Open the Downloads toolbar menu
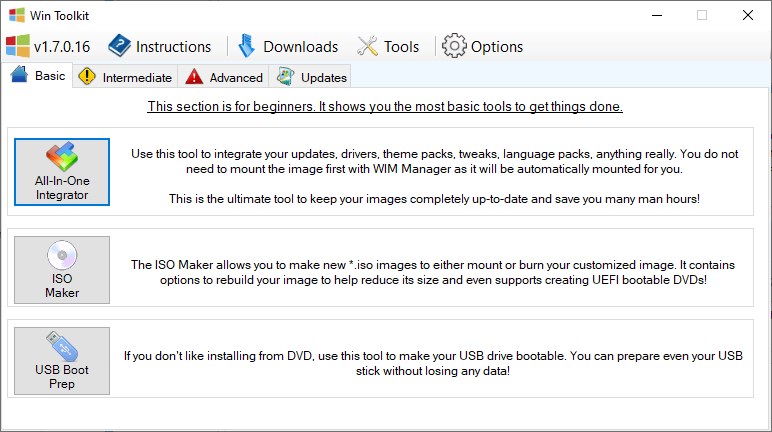 coord(287,46)
